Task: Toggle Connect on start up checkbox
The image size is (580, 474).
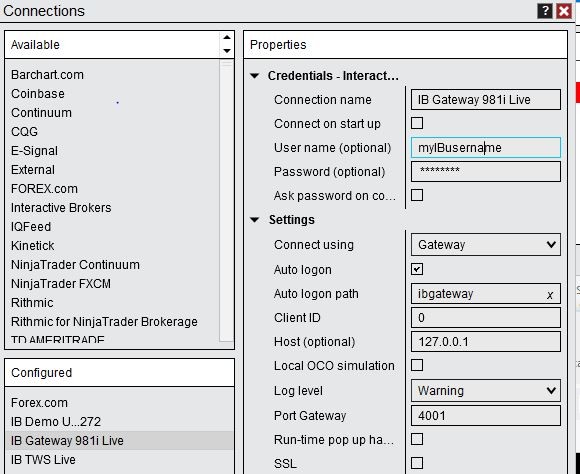Action: point(417,123)
